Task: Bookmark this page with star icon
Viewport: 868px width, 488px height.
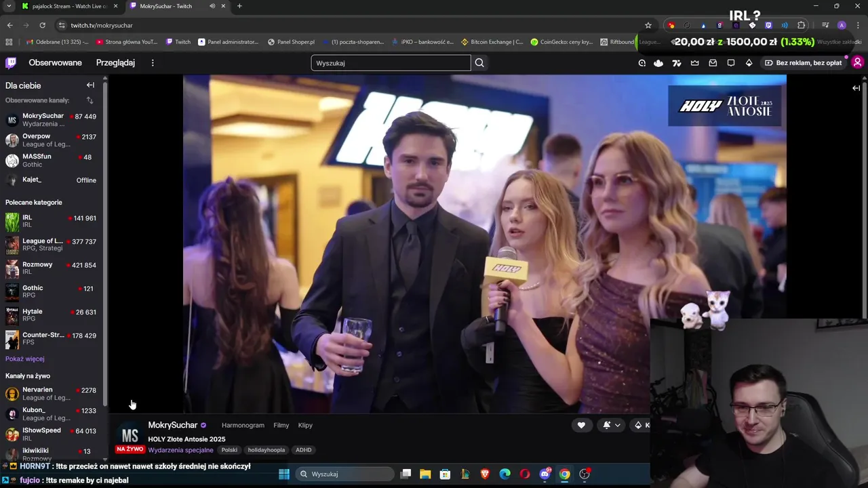Action: pos(648,25)
